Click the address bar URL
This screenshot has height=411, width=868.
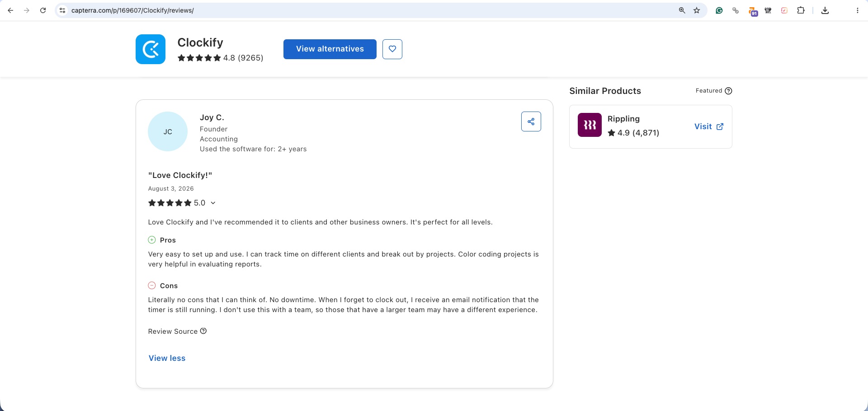pos(132,10)
